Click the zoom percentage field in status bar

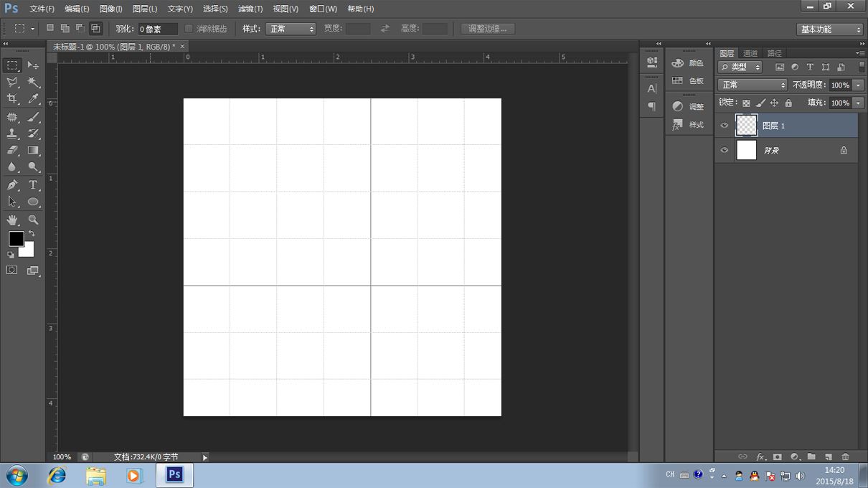coord(62,457)
